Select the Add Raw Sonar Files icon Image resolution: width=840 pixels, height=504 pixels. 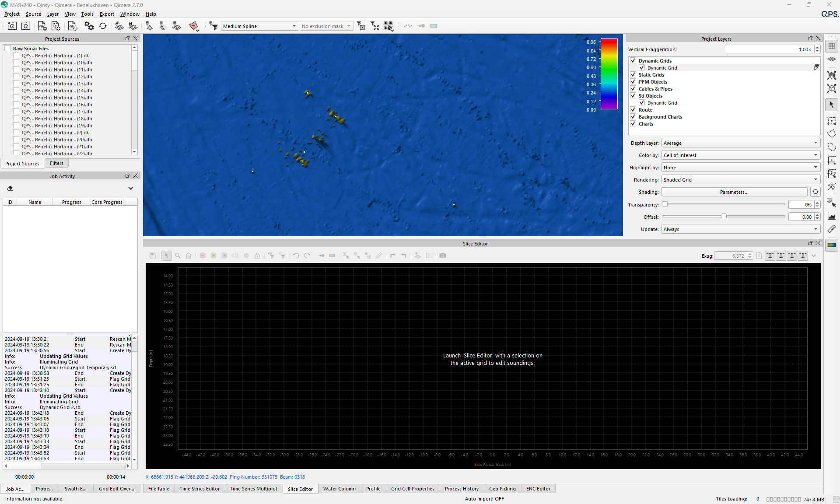42,26
